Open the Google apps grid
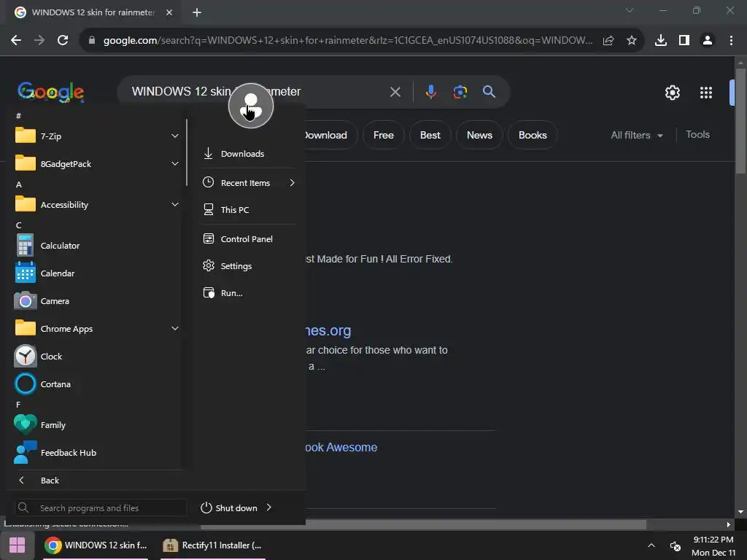Image resolution: width=747 pixels, height=560 pixels. (x=706, y=93)
